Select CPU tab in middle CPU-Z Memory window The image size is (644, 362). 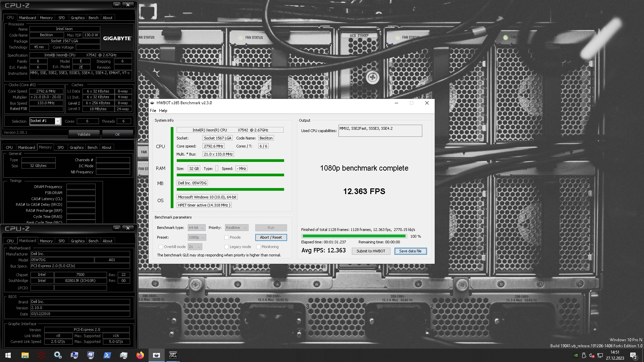coord(9,147)
